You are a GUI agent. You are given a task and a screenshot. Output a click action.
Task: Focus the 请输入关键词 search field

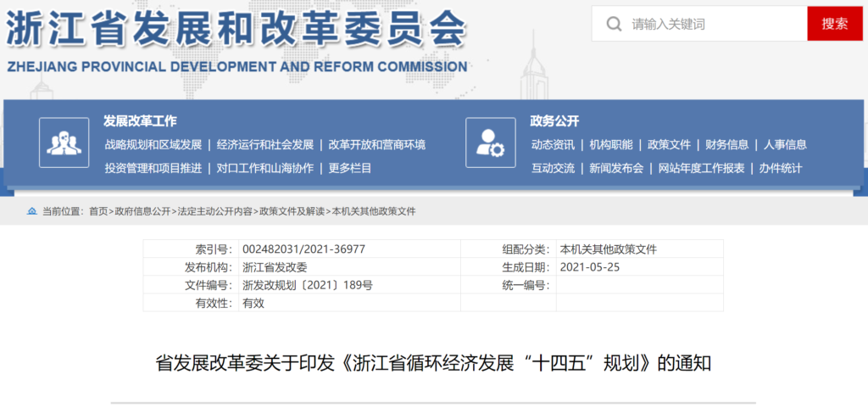coord(699,24)
